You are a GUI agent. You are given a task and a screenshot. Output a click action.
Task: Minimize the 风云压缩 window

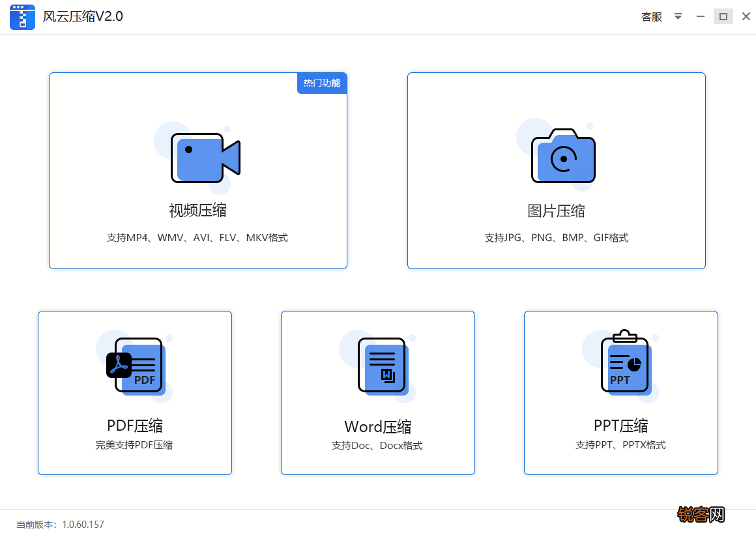tap(701, 17)
